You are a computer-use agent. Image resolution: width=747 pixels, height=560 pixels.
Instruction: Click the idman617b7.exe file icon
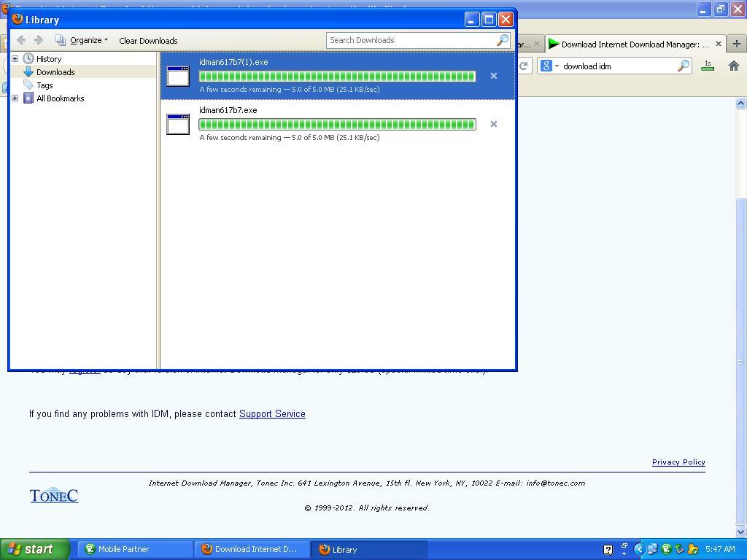178,124
